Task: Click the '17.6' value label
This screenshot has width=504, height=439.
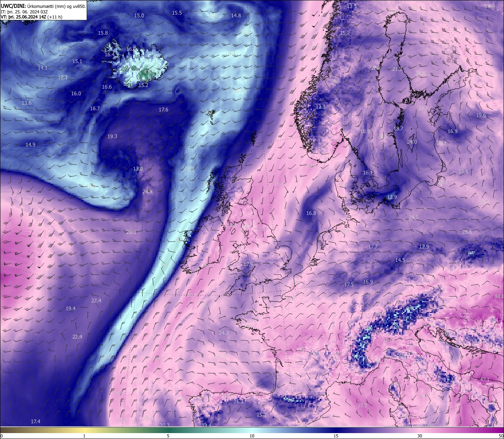Action: tap(163, 109)
